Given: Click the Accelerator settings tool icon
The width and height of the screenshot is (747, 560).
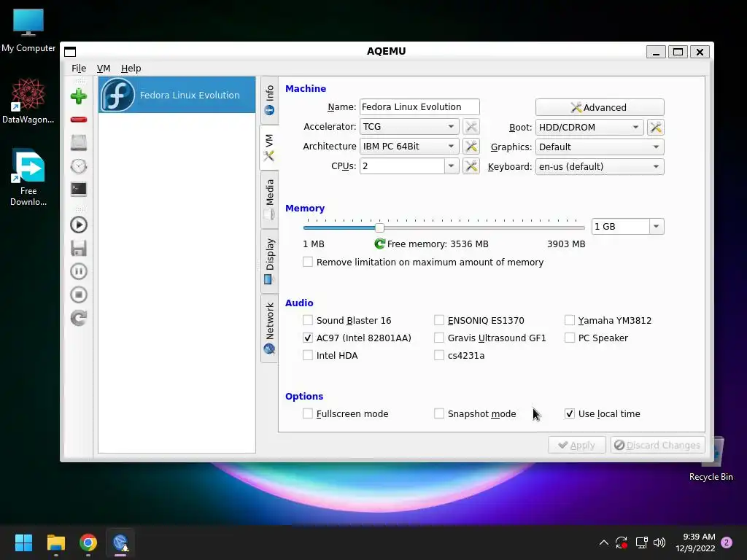Looking at the screenshot, I should tap(471, 127).
